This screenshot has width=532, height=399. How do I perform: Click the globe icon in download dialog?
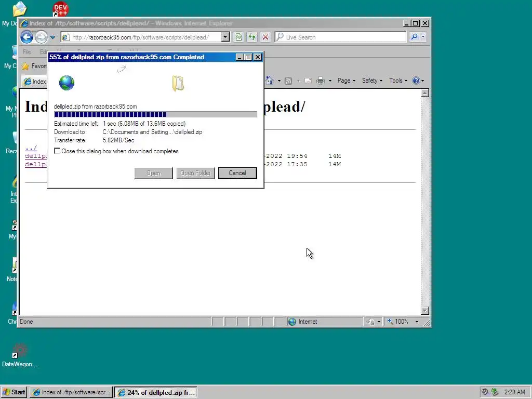[66, 83]
